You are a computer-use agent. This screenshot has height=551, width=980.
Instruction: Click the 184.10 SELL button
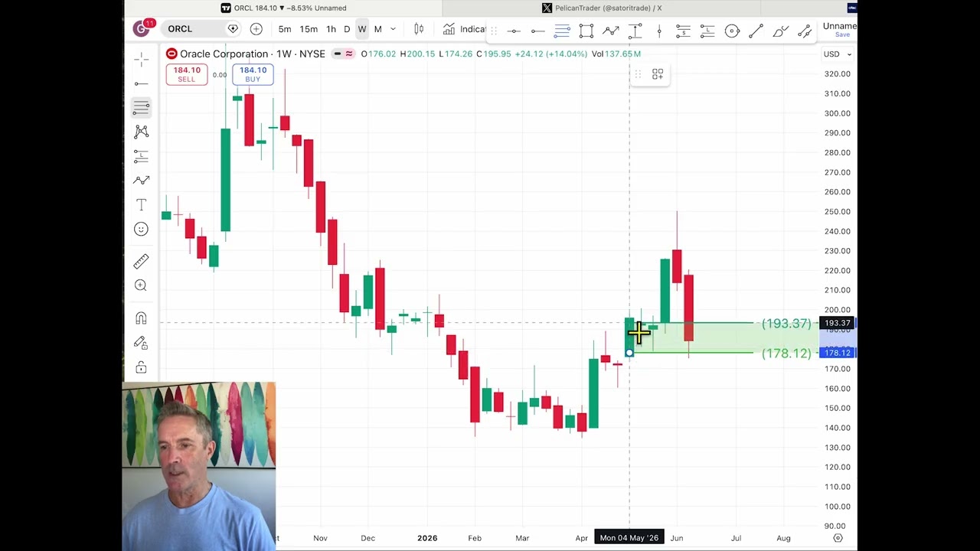click(187, 74)
